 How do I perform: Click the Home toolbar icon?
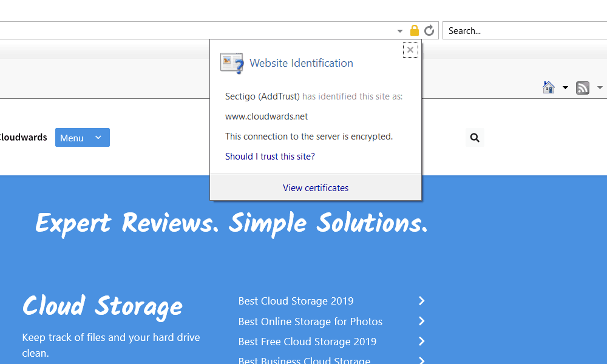(549, 87)
